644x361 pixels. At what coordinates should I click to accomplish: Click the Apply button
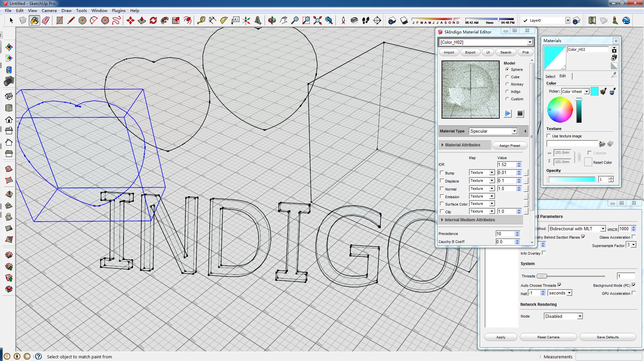(x=501, y=337)
